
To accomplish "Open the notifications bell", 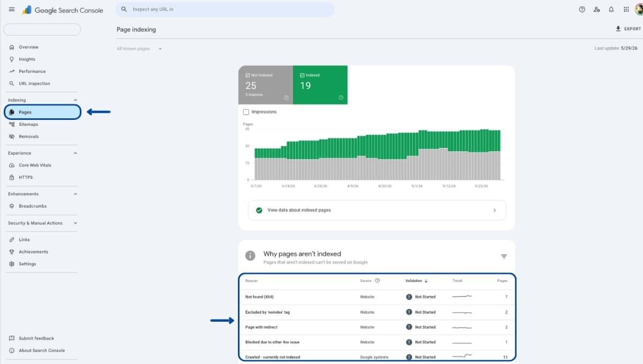I will pos(611,10).
